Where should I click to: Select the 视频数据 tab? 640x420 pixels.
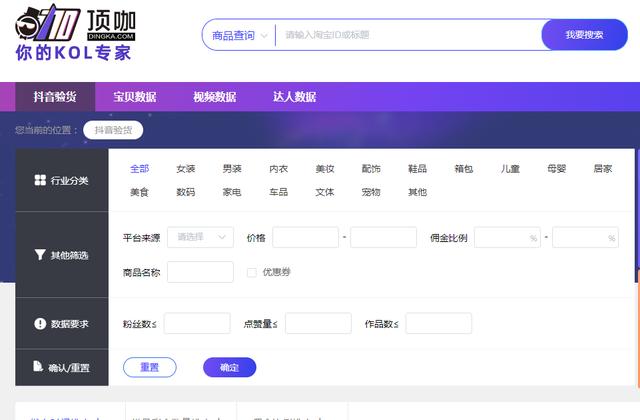(x=215, y=97)
